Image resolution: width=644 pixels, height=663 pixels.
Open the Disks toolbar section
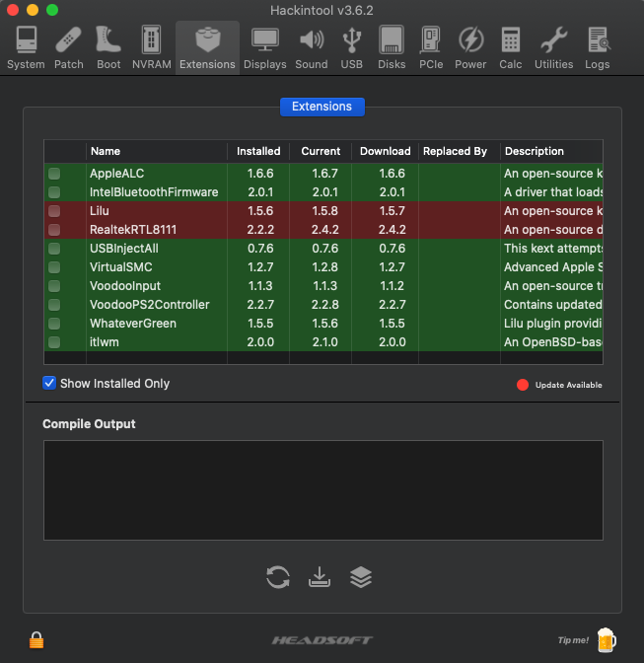click(x=392, y=47)
